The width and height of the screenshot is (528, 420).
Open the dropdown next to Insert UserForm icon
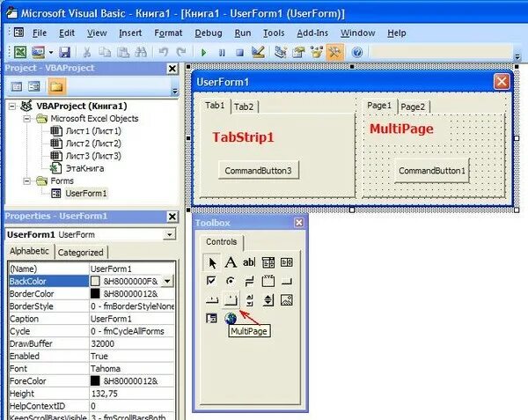[51, 53]
